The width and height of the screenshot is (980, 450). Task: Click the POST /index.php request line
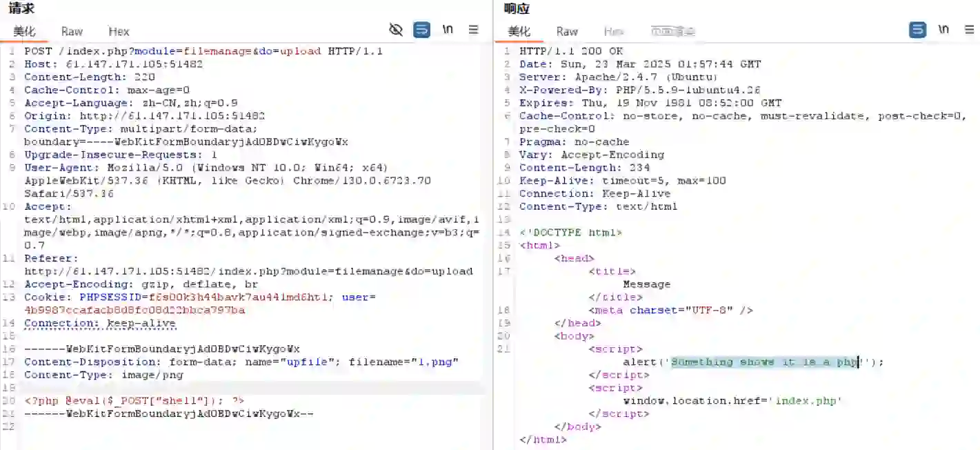[203, 51]
